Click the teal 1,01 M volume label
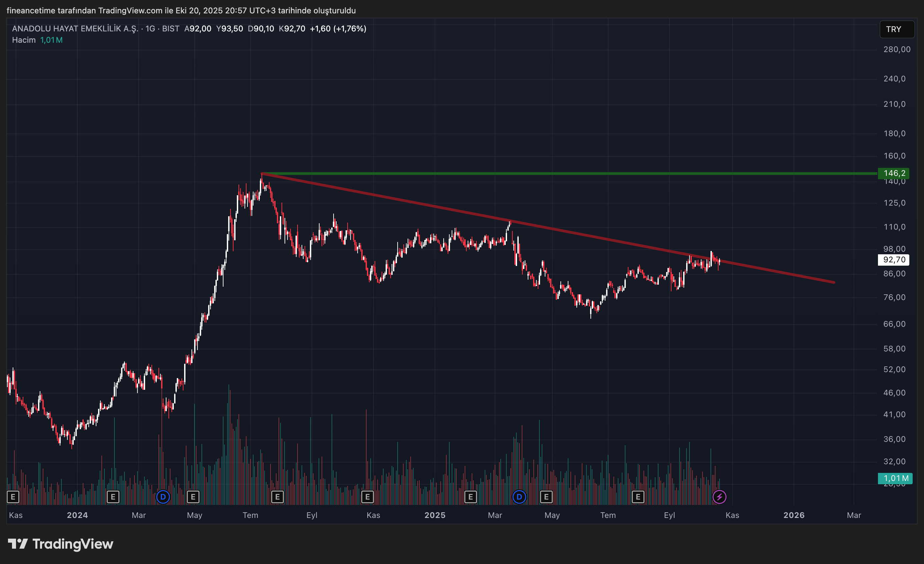 pyautogui.click(x=896, y=478)
